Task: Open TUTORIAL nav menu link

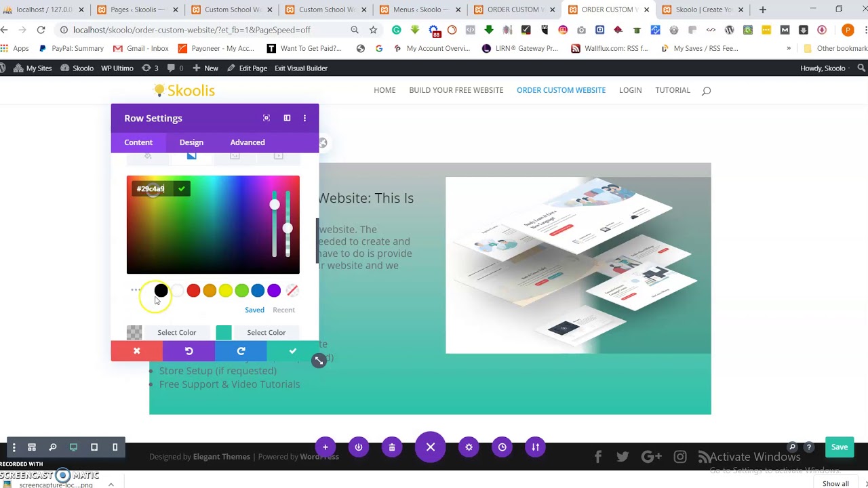Action: (x=673, y=90)
